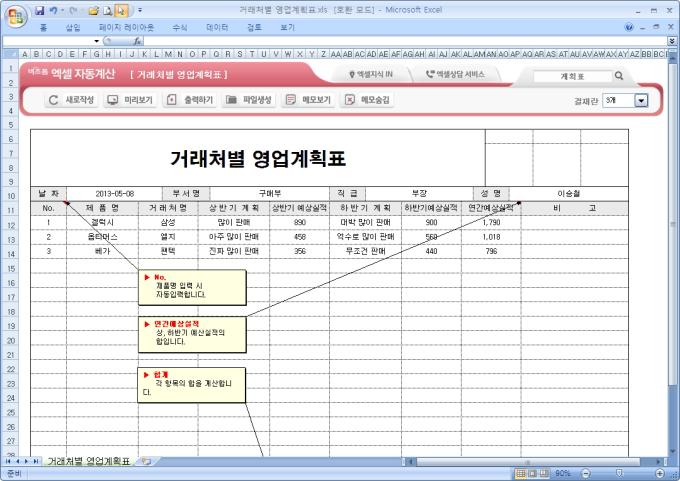Select cell with value 1,790
This screenshot has width=680, height=481.
tap(491, 223)
